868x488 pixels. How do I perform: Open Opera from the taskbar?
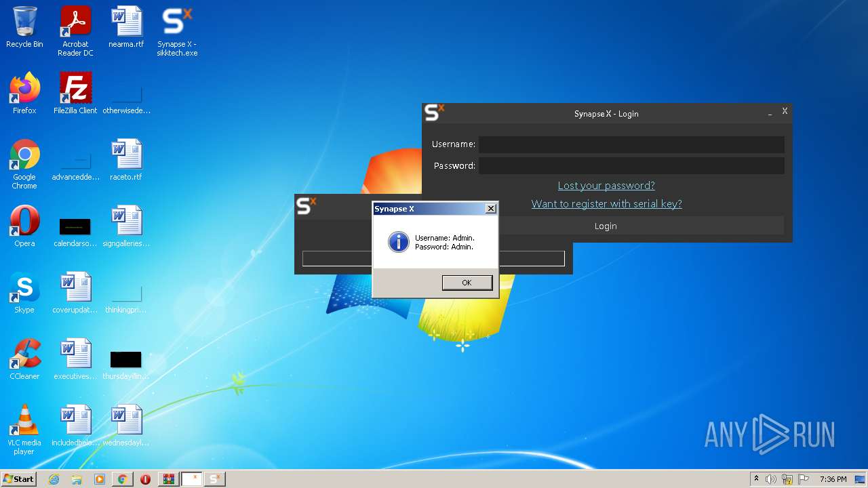click(x=145, y=479)
